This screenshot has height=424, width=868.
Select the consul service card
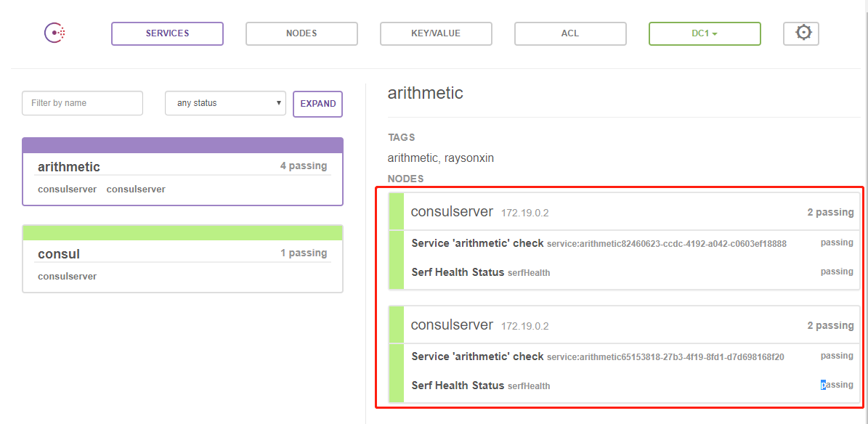tap(182, 258)
